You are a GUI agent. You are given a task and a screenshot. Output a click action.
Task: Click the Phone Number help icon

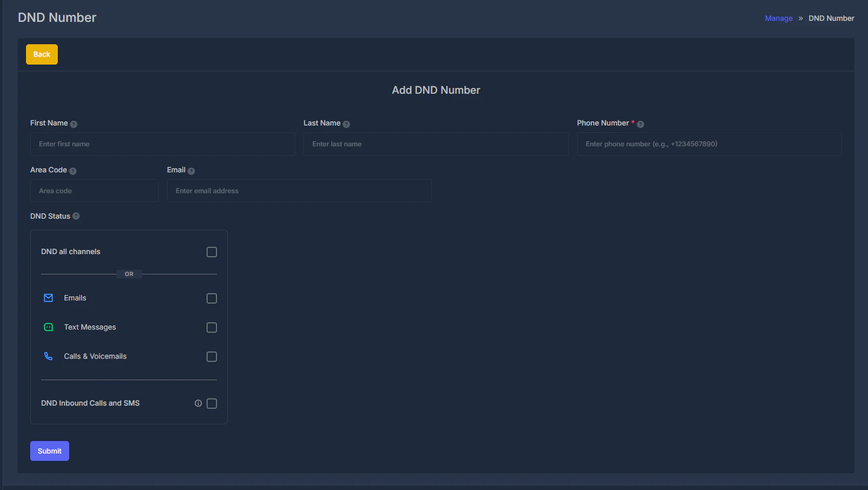tap(641, 124)
